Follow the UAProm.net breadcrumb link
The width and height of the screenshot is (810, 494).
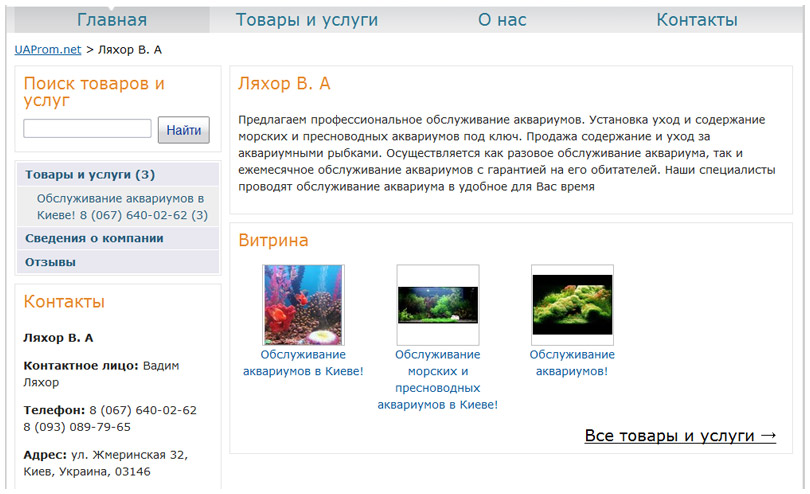click(48, 50)
